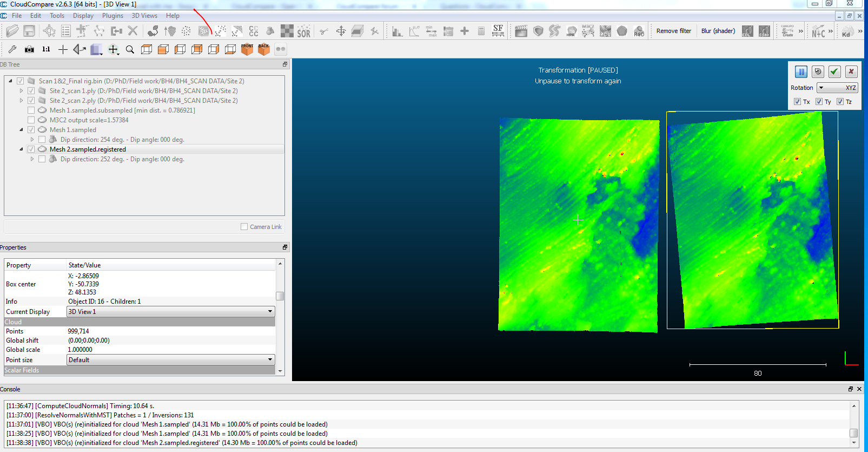Toggle checkbox for Mesh 2.sampled.registered

[x=31, y=149]
